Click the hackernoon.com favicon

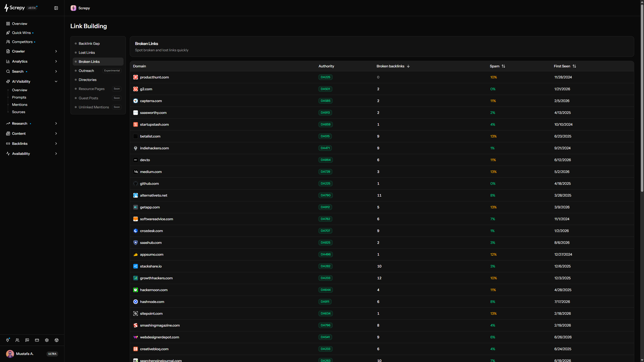(x=136, y=290)
